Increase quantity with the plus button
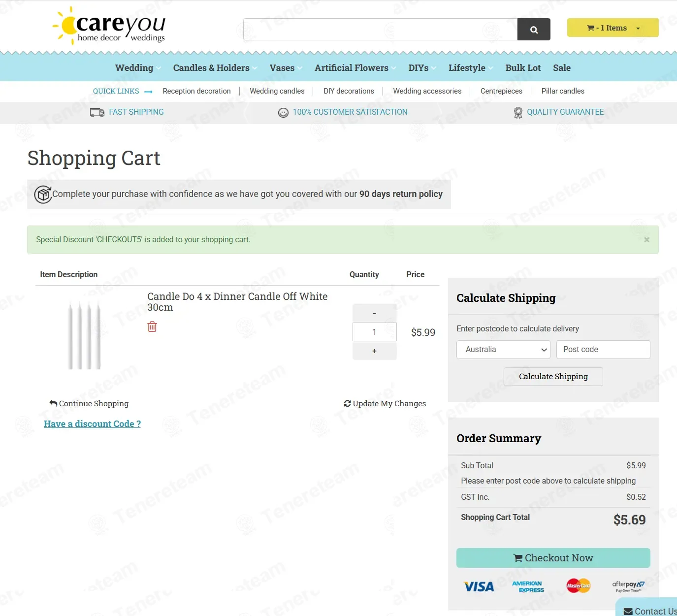This screenshot has width=677, height=616. pyautogui.click(x=374, y=351)
